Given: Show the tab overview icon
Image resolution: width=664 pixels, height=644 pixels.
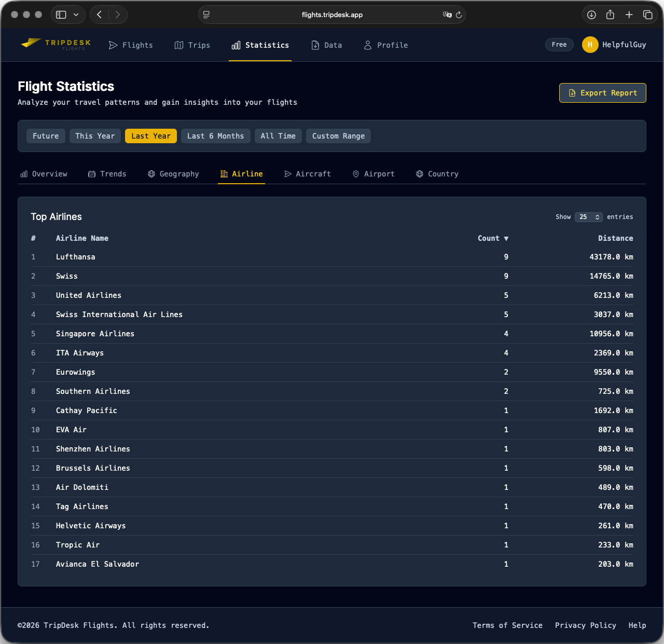Looking at the screenshot, I should (x=648, y=15).
